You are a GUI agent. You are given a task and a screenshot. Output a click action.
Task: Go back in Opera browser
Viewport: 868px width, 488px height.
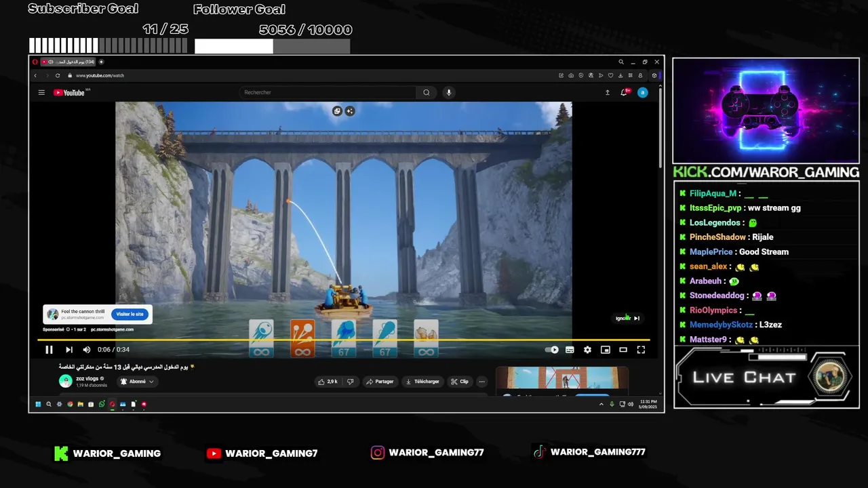tap(35, 75)
